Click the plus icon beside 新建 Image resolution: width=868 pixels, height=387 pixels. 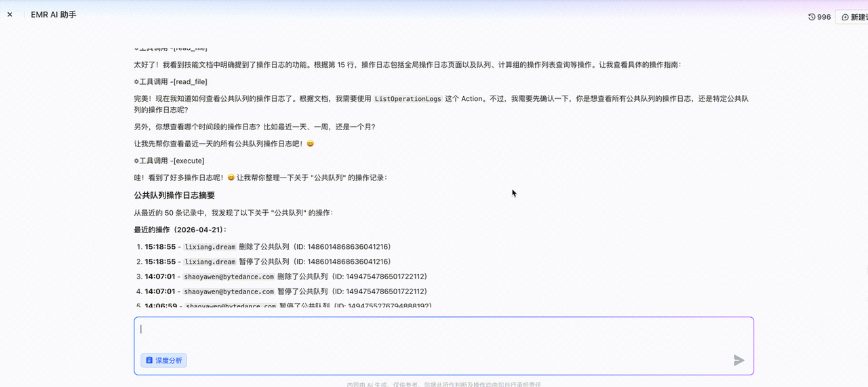(x=845, y=18)
